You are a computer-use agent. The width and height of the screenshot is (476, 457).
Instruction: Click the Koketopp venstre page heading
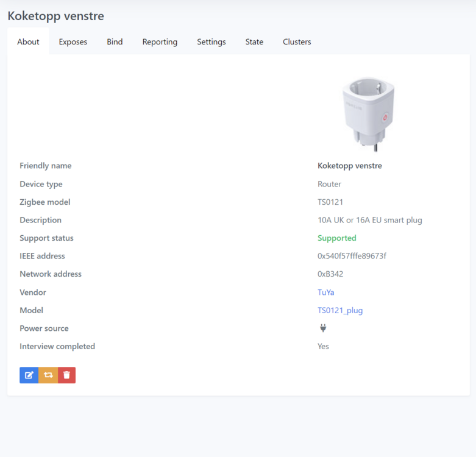(56, 16)
